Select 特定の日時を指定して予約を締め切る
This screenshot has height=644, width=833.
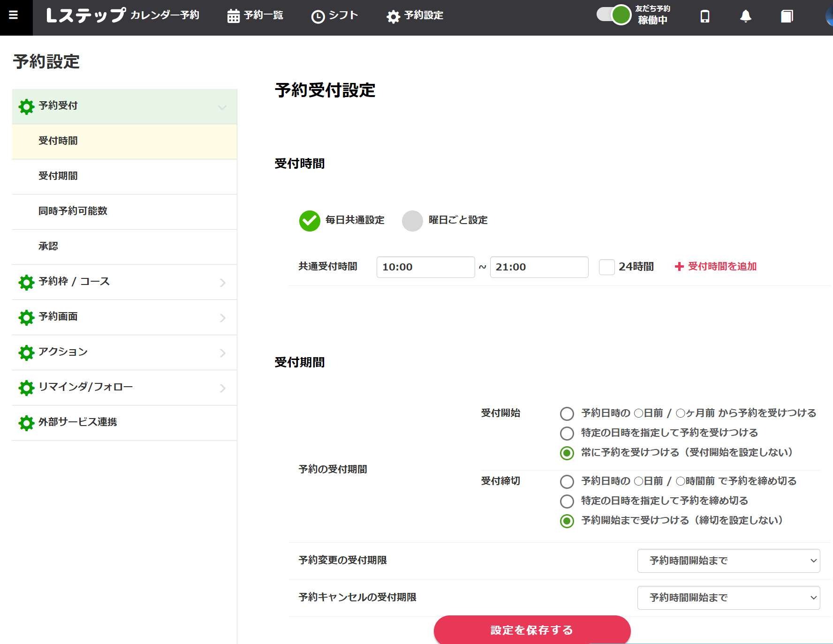(x=567, y=501)
